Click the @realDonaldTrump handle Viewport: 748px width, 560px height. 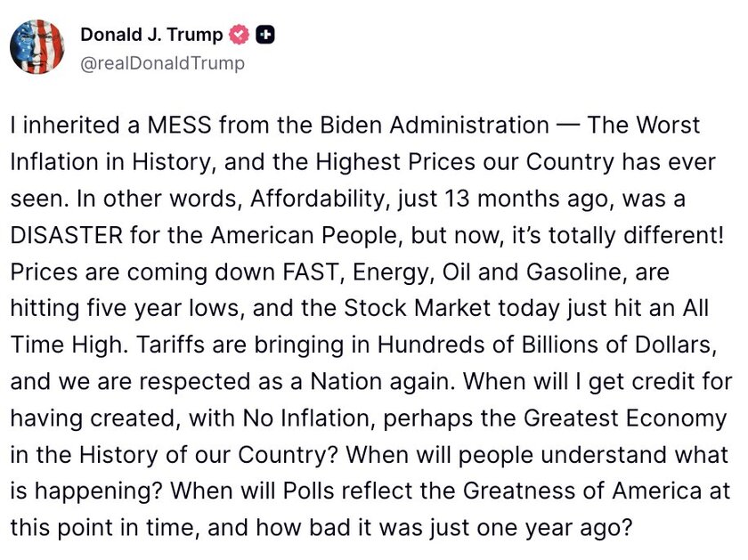[162, 63]
